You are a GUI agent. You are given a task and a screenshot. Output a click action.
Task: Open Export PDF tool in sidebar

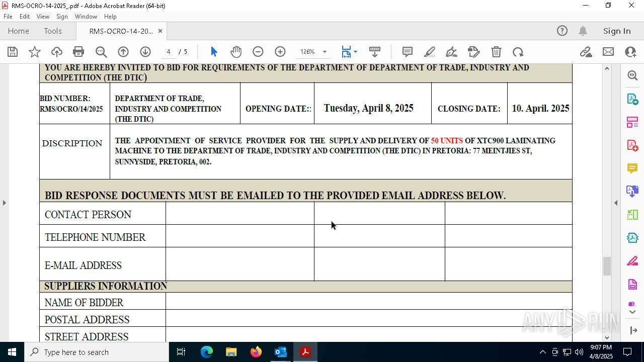632,99
